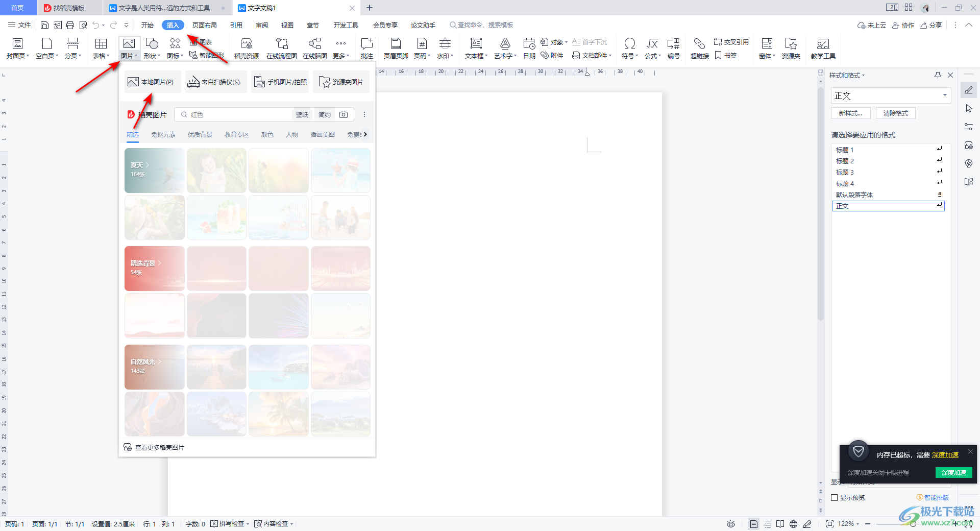The height and width of the screenshot is (531, 980).
Task: Launch online mind map (在线脑图)
Action: [x=315, y=49]
